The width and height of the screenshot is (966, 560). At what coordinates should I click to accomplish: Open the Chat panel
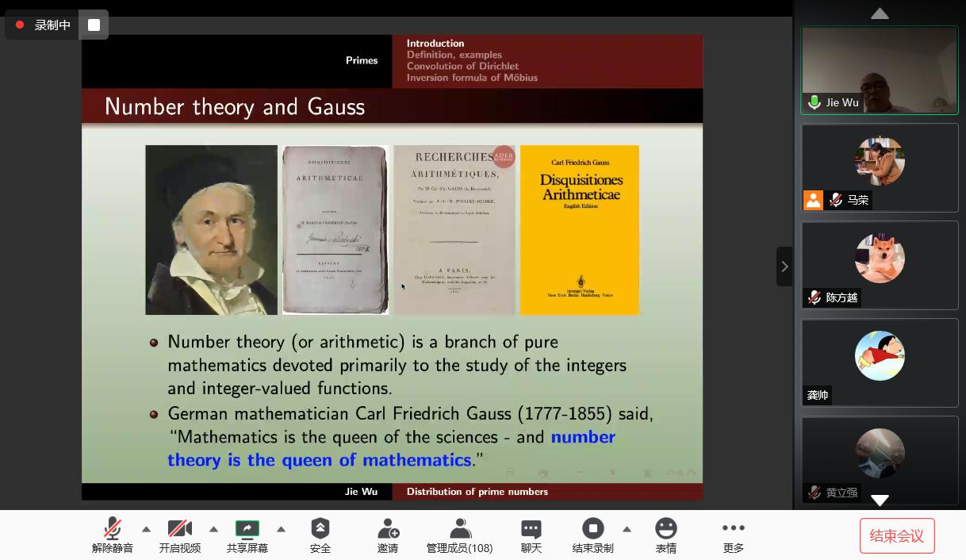pos(531,529)
